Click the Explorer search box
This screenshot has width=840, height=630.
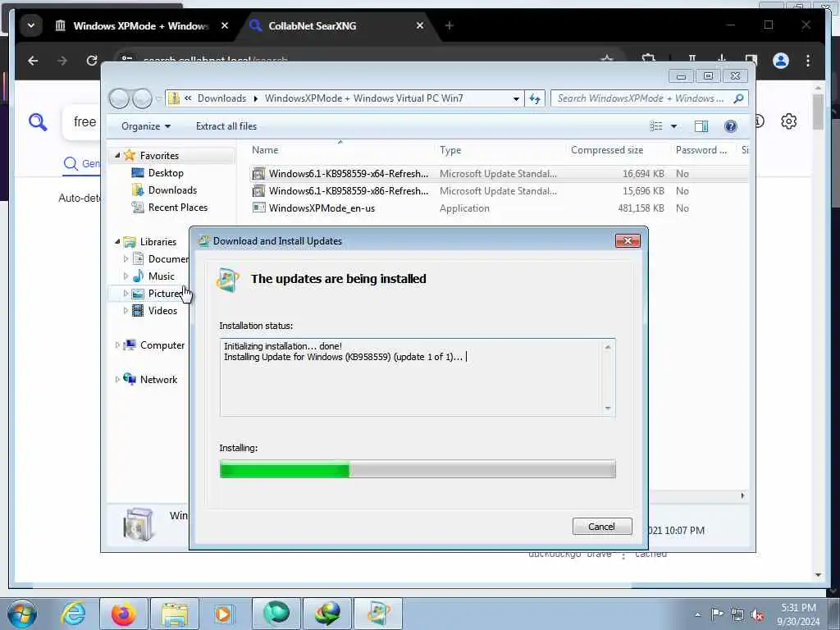click(641, 98)
